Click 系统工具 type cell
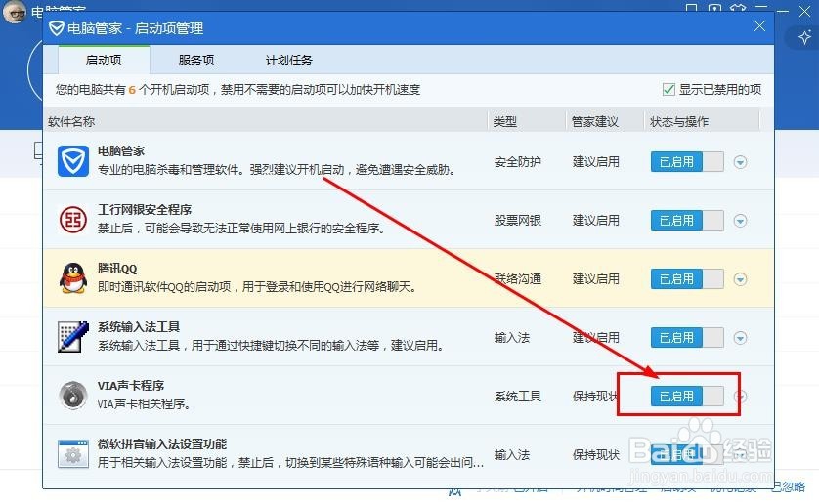The image size is (819, 504). click(x=518, y=396)
